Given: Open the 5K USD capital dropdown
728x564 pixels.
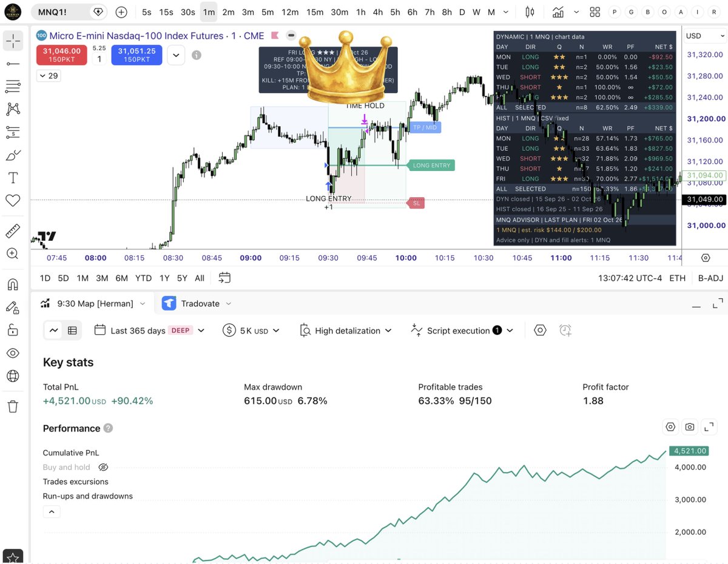Looking at the screenshot, I should click(x=251, y=331).
